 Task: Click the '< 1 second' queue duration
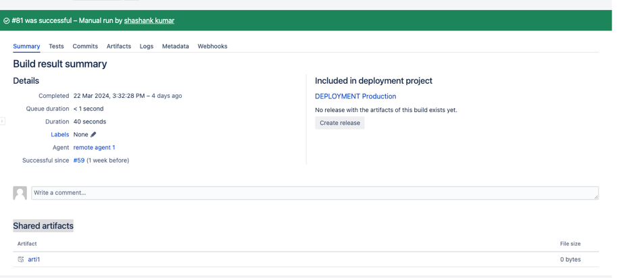point(89,109)
